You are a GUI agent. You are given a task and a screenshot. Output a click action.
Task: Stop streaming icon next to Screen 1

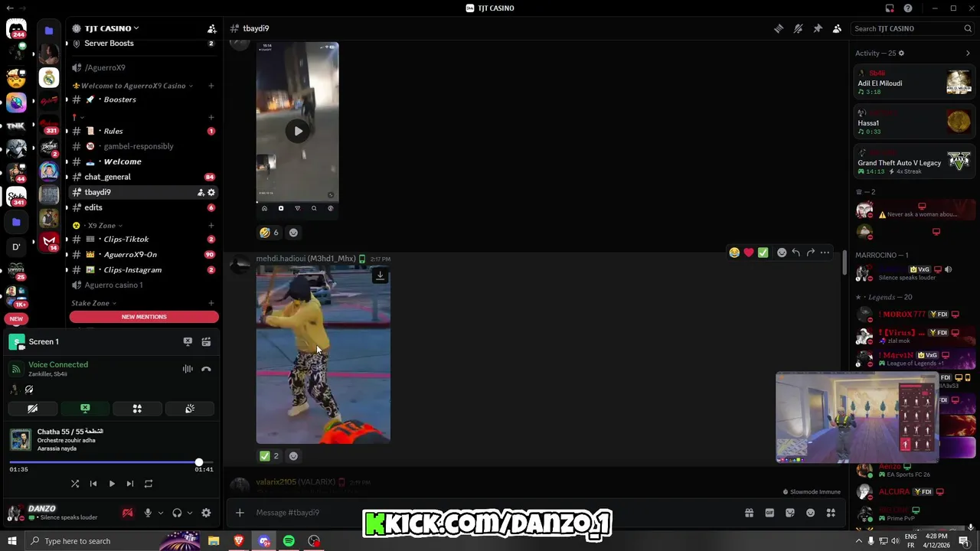click(188, 341)
